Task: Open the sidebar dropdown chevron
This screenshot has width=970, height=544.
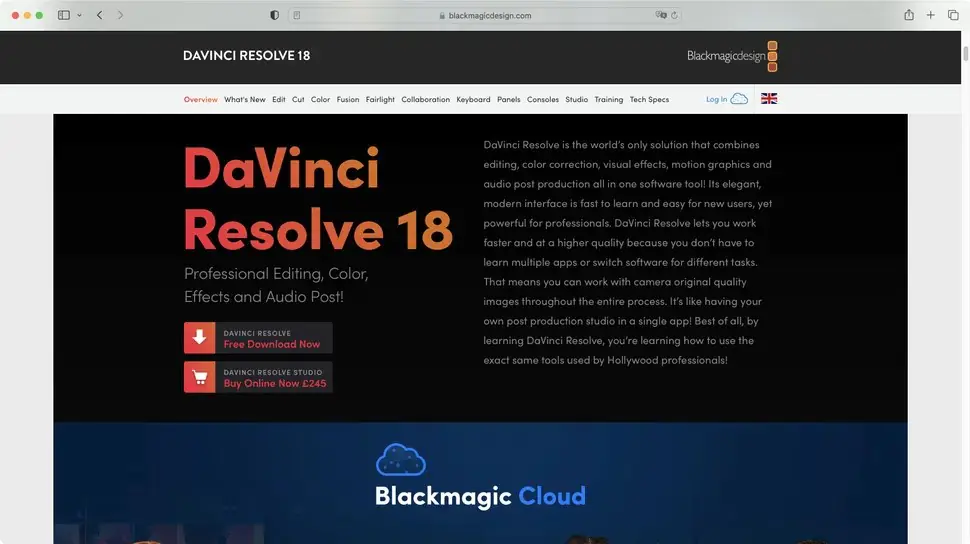Action: (79, 15)
